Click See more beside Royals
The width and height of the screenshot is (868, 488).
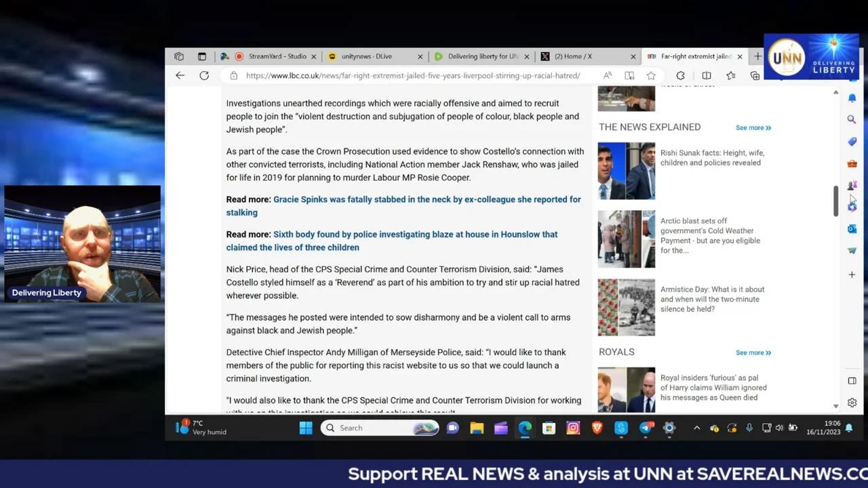pos(753,352)
